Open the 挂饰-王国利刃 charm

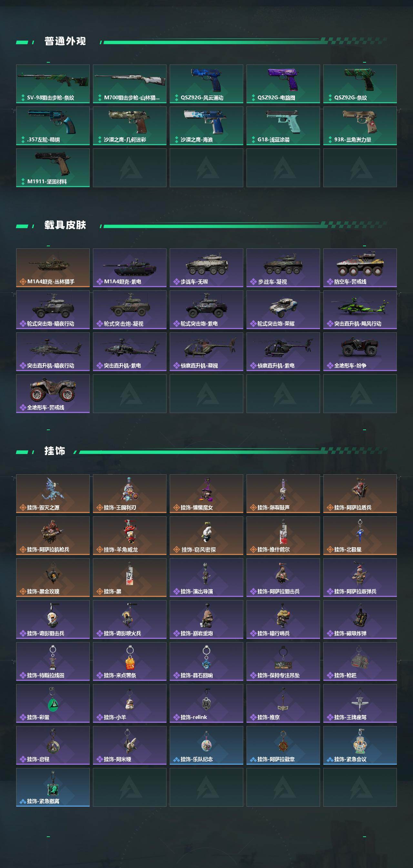pos(130,494)
